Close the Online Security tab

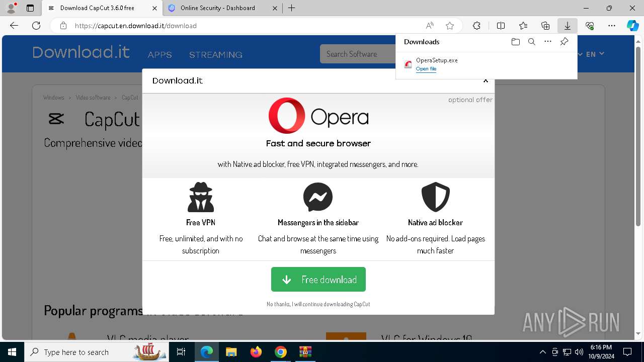275,8
